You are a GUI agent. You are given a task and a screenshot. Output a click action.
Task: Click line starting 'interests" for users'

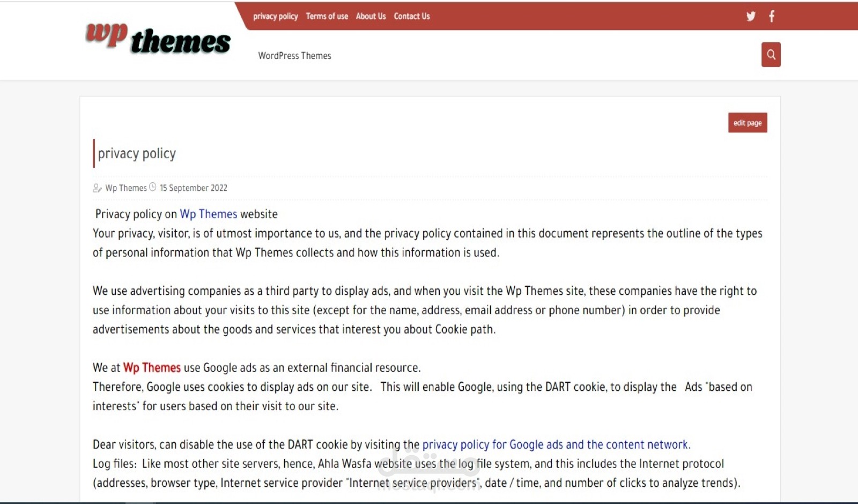(216, 406)
